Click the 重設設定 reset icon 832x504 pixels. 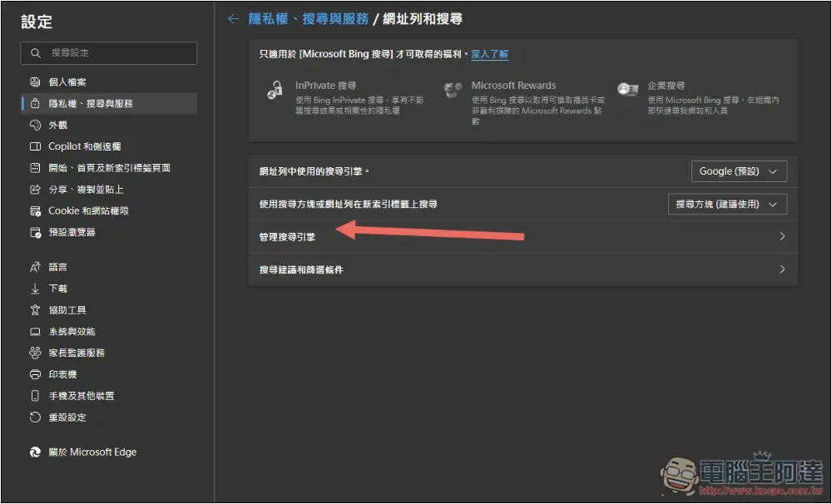click(x=35, y=418)
